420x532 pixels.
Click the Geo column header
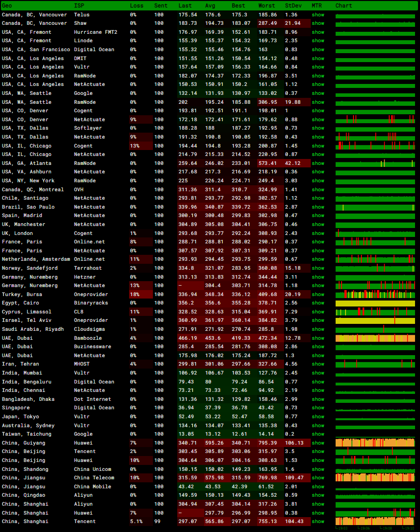[x=7, y=6]
